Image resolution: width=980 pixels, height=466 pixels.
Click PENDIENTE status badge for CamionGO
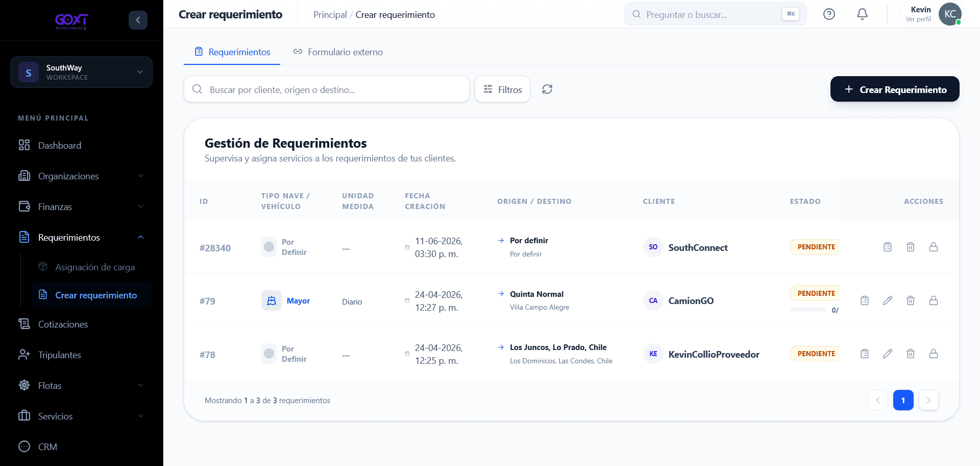tap(815, 293)
